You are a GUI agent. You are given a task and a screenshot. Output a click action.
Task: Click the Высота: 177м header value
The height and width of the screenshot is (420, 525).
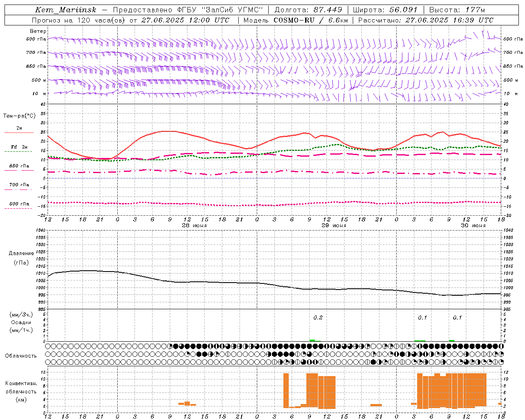pyautogui.click(x=457, y=10)
